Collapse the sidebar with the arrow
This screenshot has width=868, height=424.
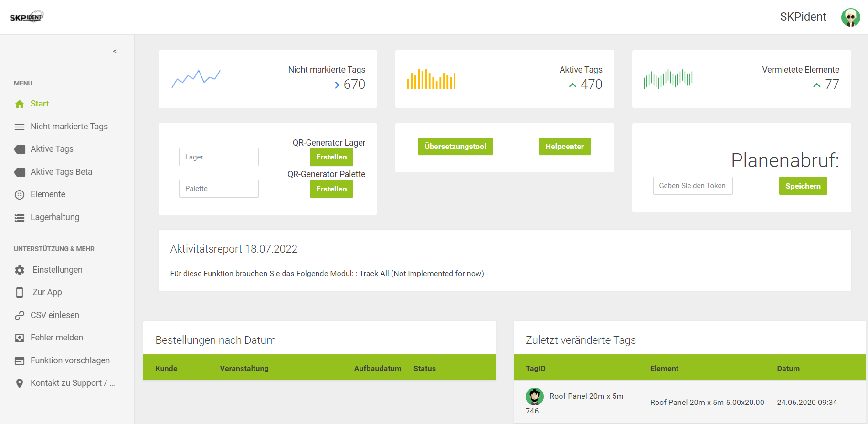115,51
